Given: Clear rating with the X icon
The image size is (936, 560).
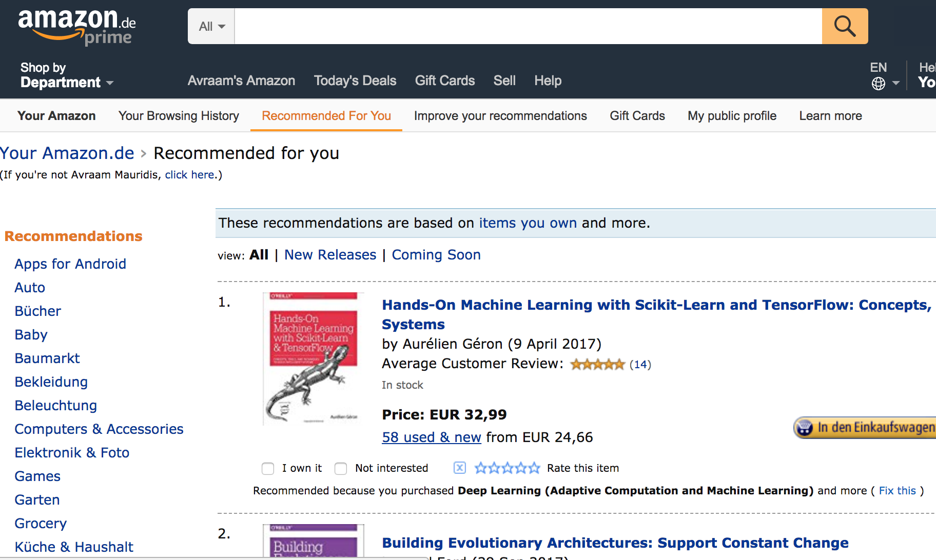Looking at the screenshot, I should click(x=460, y=468).
